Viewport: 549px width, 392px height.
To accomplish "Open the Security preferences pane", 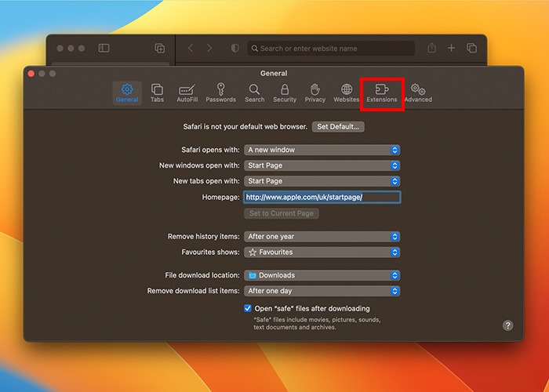I will click(x=285, y=93).
